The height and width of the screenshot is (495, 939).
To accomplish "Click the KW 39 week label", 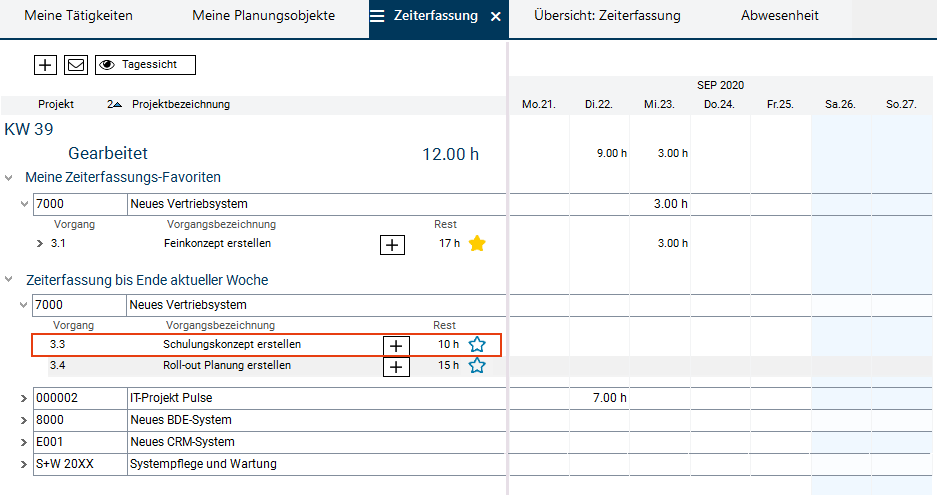I will tap(29, 129).
